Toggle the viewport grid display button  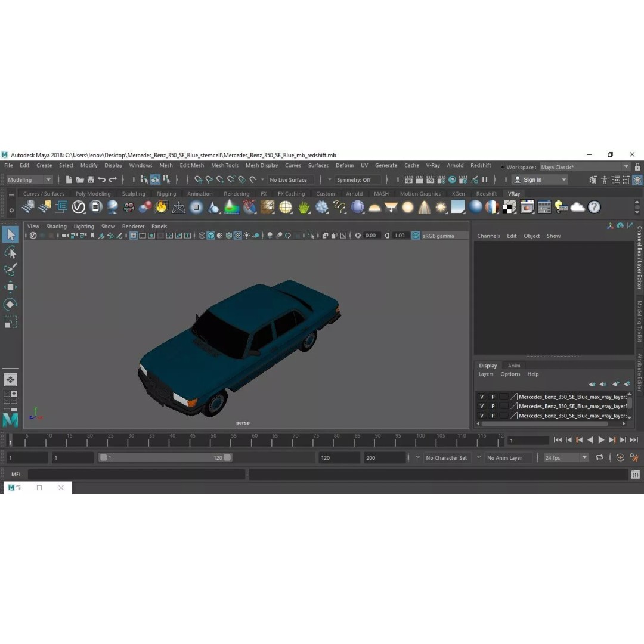point(134,236)
